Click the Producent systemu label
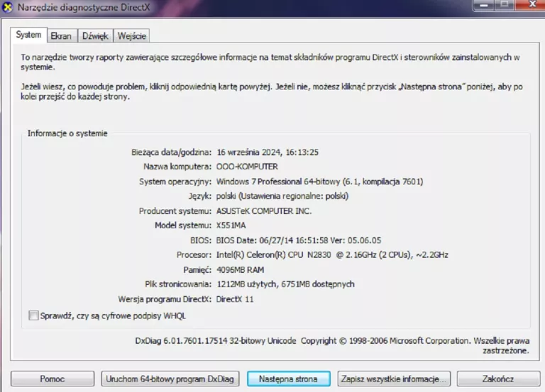 pyautogui.click(x=175, y=211)
